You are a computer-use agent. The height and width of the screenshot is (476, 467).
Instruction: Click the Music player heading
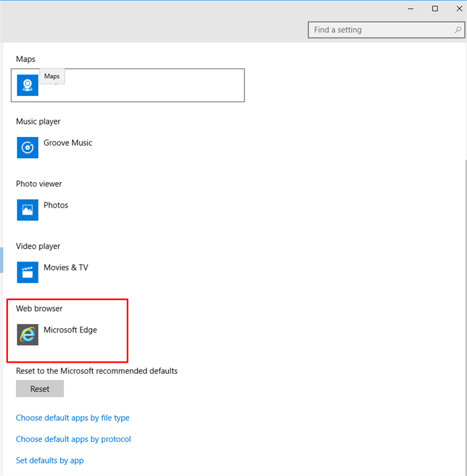38,121
